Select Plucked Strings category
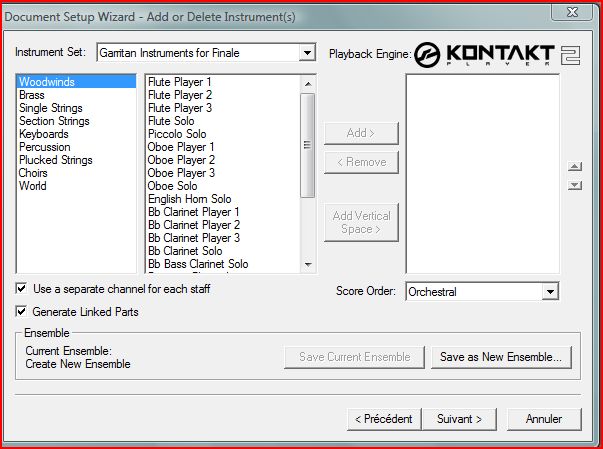603x449 pixels. click(55, 160)
